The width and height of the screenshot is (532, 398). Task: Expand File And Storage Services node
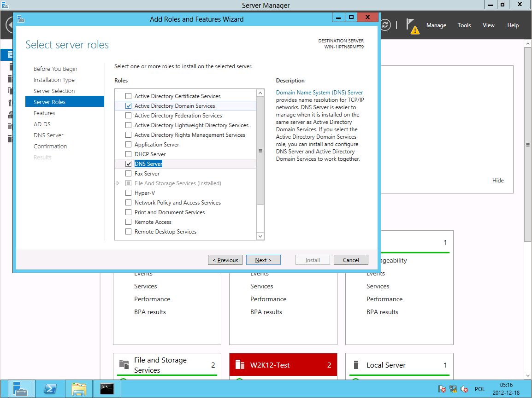pos(118,183)
